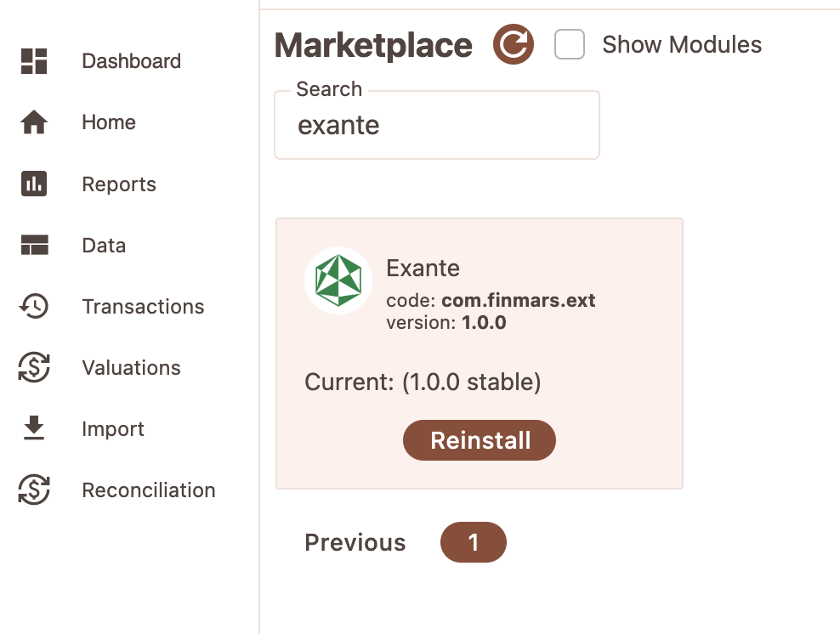Refresh the Marketplace with the circular arrow
This screenshot has width=840, height=634.
(514, 44)
